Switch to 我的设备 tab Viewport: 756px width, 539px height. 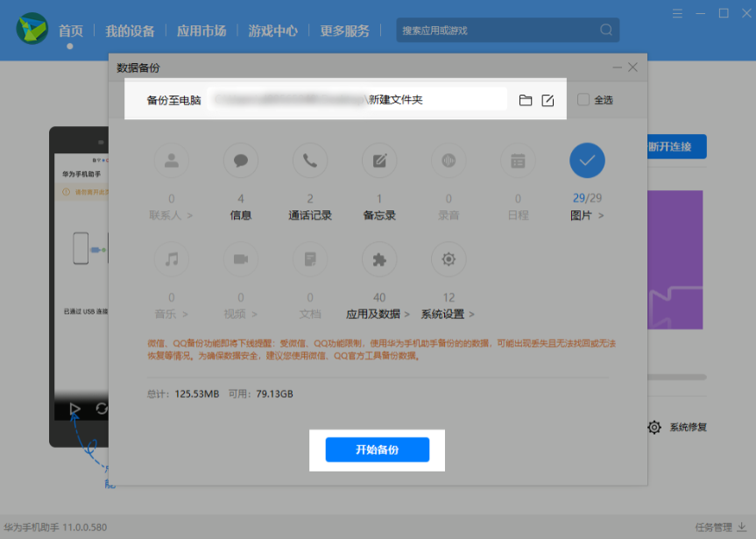click(130, 31)
